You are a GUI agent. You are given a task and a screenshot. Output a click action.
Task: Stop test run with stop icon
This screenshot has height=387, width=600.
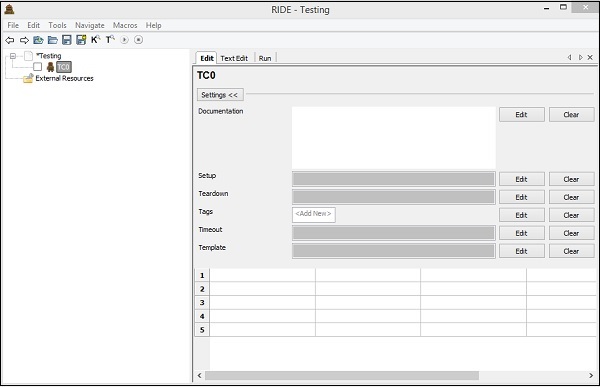coord(139,39)
